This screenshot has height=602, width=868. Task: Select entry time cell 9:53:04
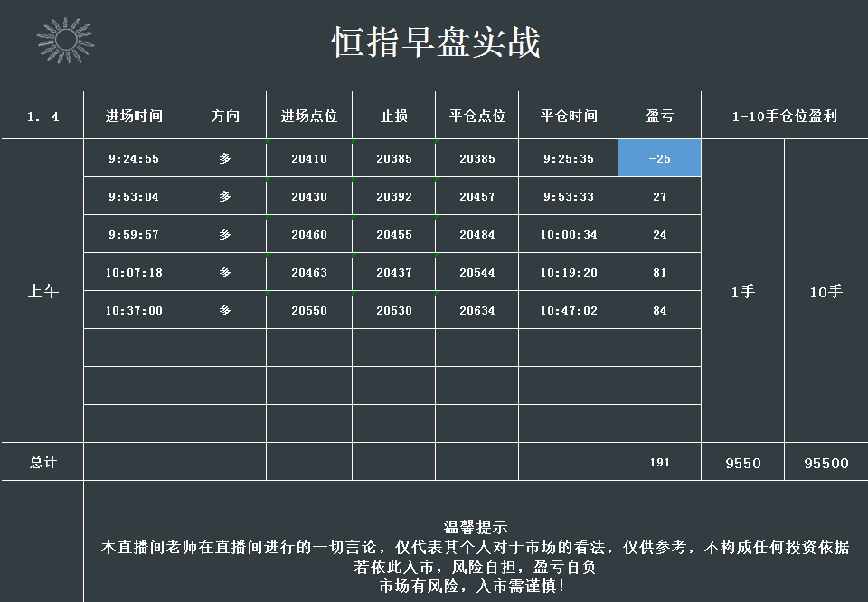tap(134, 196)
